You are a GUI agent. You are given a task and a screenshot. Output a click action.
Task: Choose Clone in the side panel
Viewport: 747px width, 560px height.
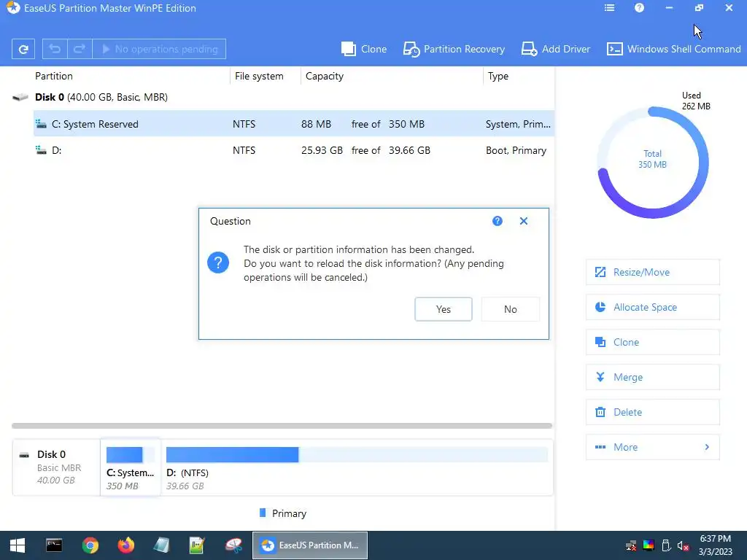pyautogui.click(x=652, y=343)
